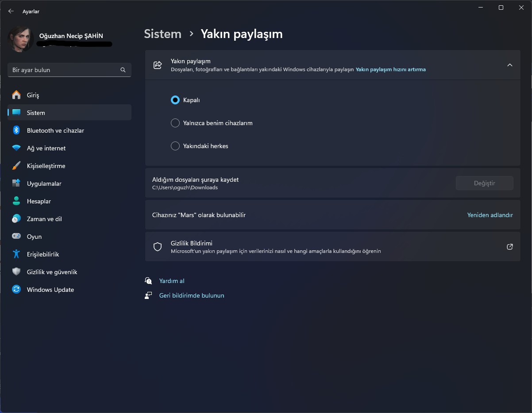
Task: Click the Değiştir button
Action: 484,183
